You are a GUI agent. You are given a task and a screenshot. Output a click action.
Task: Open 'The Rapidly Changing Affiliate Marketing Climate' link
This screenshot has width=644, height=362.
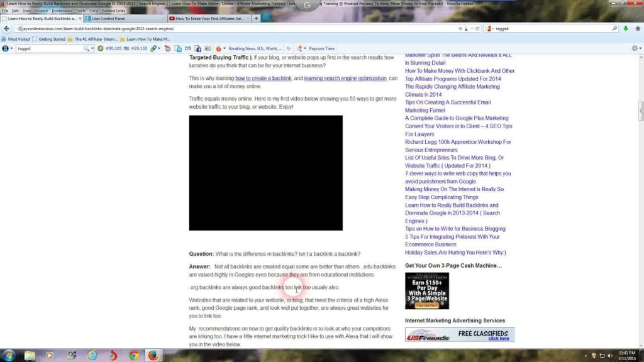point(452,90)
